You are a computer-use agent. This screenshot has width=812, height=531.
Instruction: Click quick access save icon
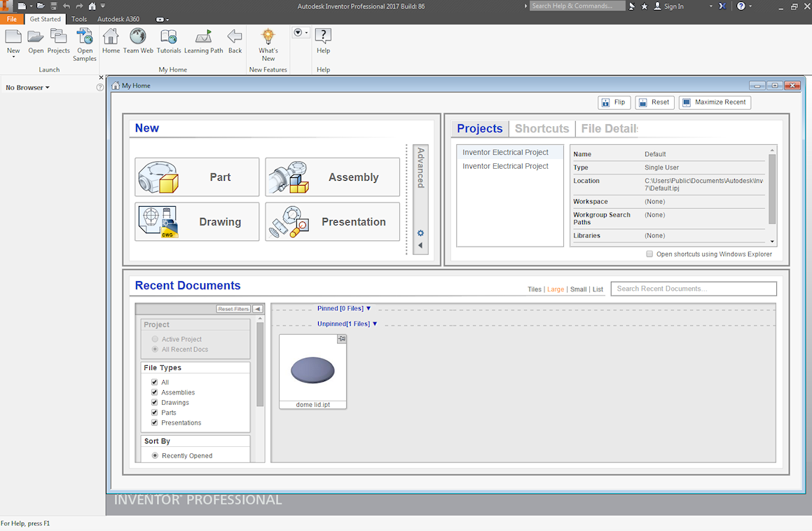pos(53,6)
